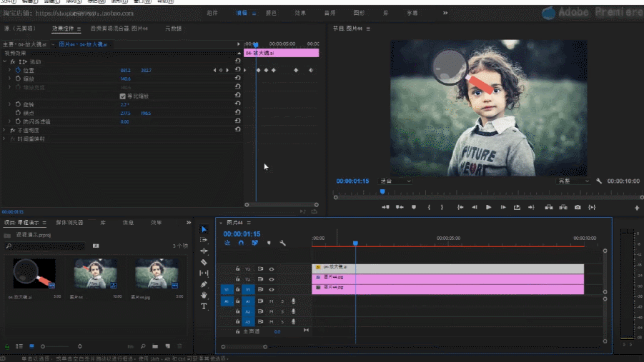Viewport: 644px width, 362px height.
Task: Delete with project panel trash icon
Action: (179, 346)
